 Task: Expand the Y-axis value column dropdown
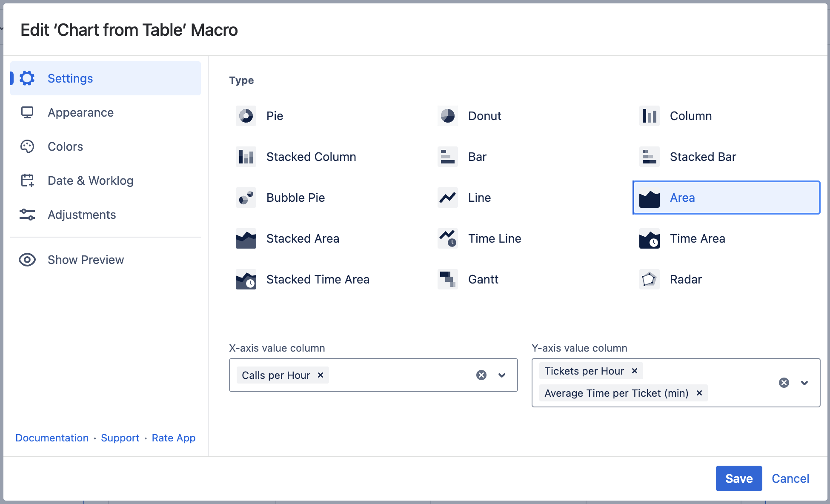(x=804, y=383)
